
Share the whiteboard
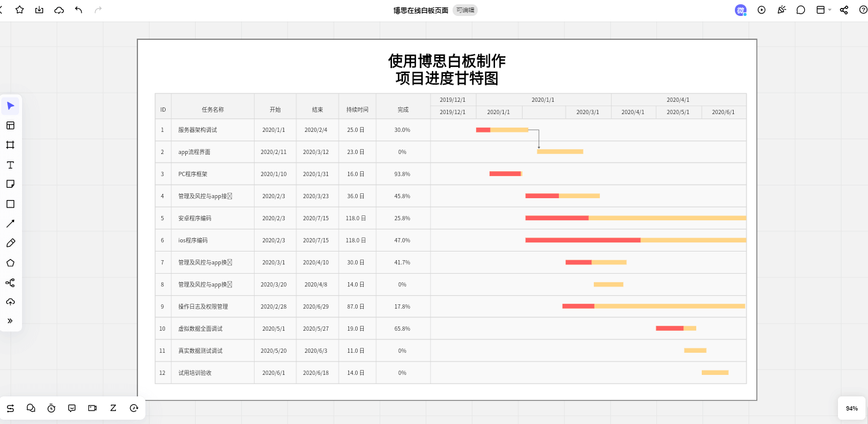pos(844,10)
